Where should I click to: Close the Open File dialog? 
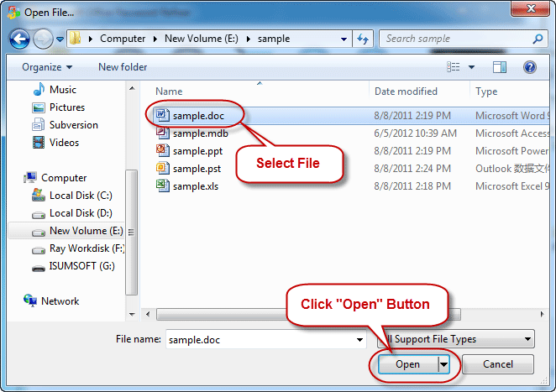[531, 8]
